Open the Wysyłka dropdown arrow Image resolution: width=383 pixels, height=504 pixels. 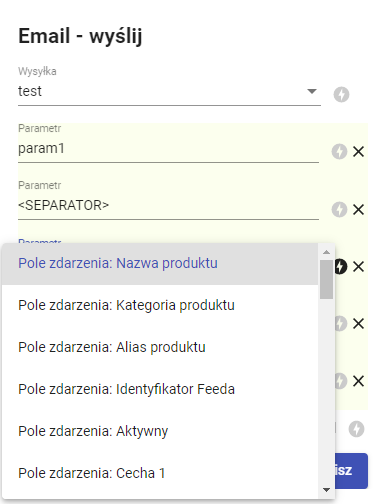tap(312, 91)
